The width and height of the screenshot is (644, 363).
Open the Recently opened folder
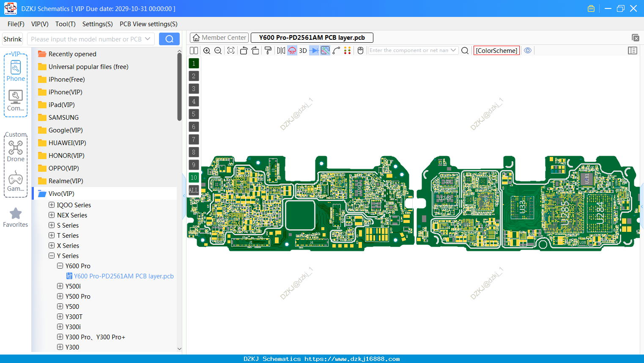(67, 54)
